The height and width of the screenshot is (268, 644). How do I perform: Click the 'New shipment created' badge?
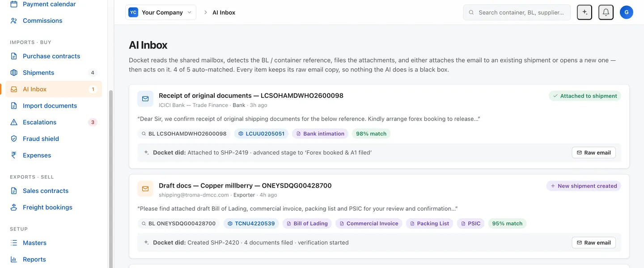click(x=584, y=186)
